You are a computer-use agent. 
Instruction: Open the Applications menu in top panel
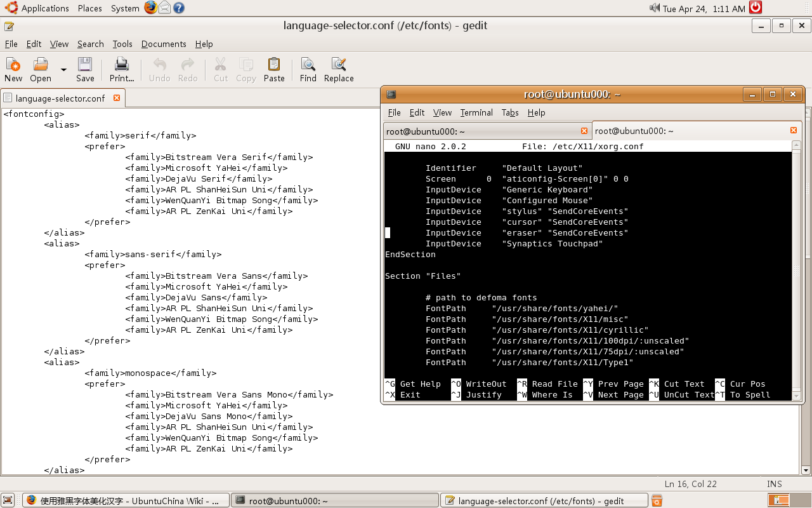pyautogui.click(x=37, y=8)
